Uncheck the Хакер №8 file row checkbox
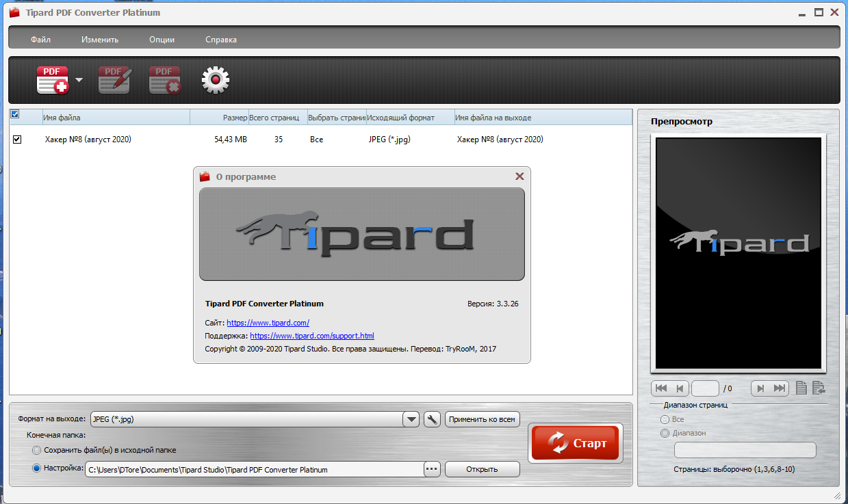848x504 pixels. point(17,140)
